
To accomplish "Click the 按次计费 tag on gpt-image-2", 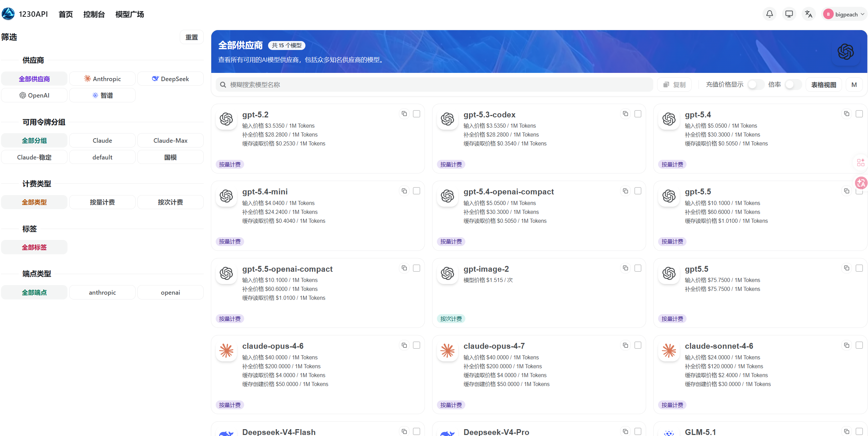I will [451, 319].
